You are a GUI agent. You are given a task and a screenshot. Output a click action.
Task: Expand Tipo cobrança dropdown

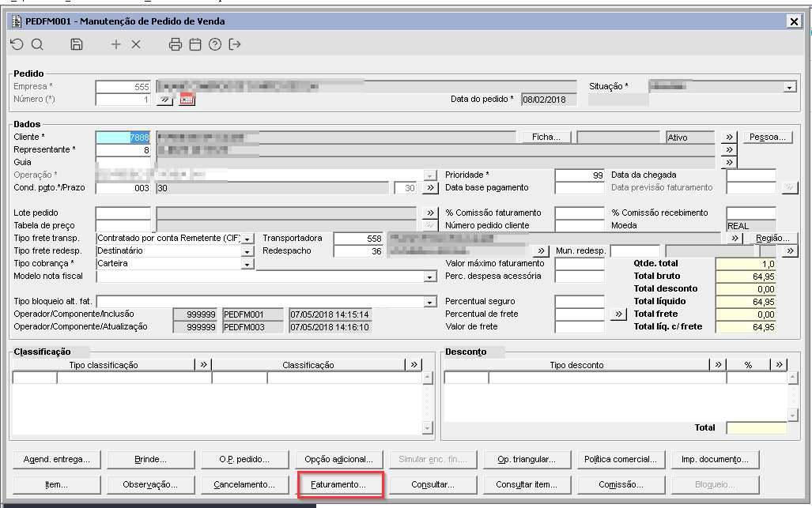[247, 265]
